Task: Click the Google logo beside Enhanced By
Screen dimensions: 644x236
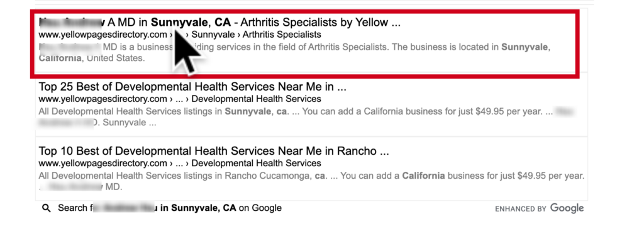Action: [x=567, y=208]
